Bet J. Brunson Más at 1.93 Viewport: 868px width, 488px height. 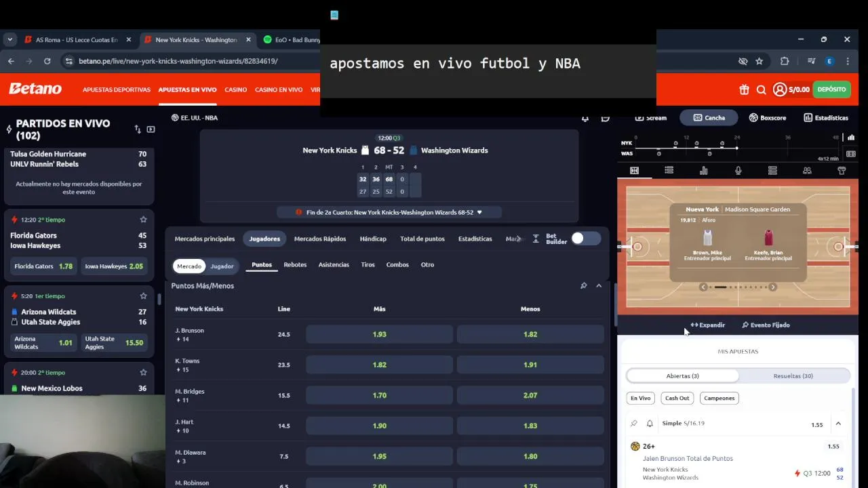click(379, 334)
